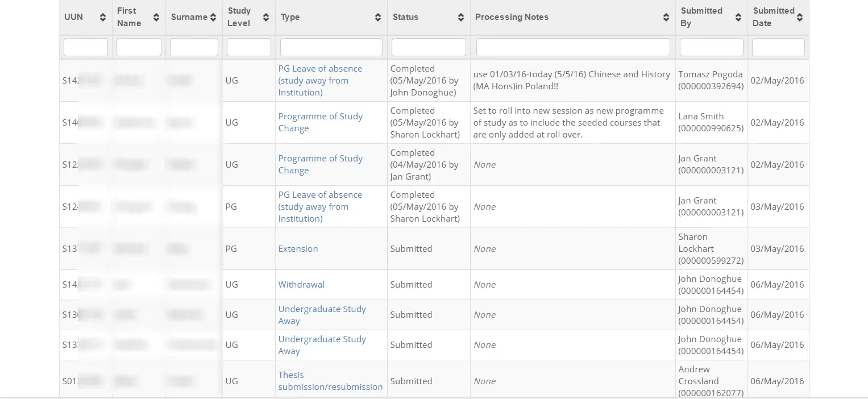Open the first PG Leave of absence request

point(320,80)
